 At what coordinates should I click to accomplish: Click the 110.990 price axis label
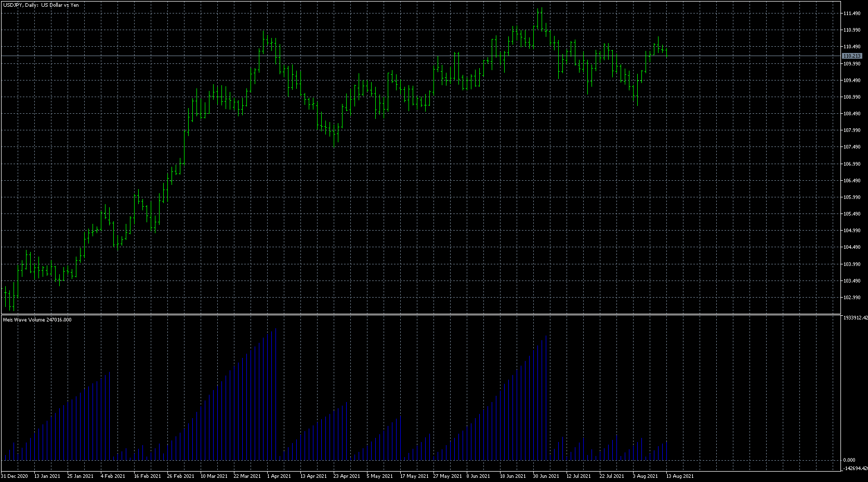(x=851, y=30)
